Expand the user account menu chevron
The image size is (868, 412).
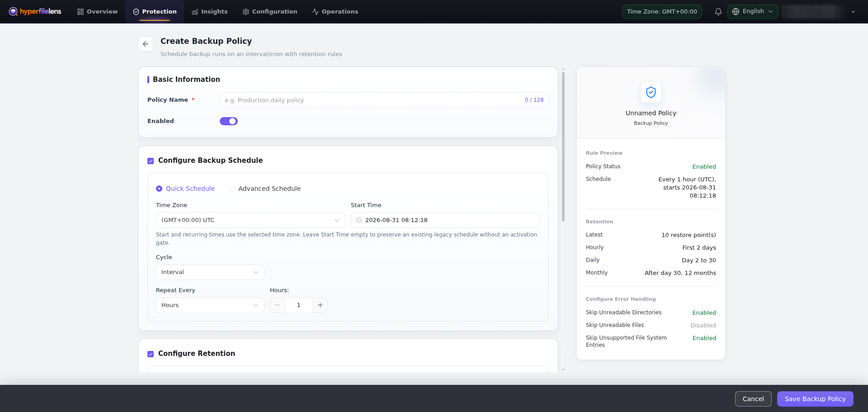click(x=853, y=12)
